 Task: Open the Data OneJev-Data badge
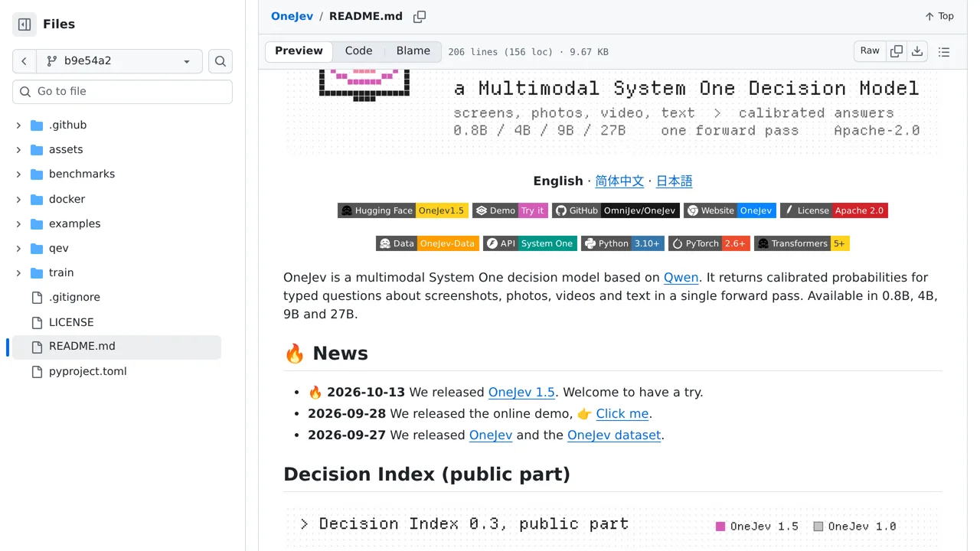[x=427, y=243]
